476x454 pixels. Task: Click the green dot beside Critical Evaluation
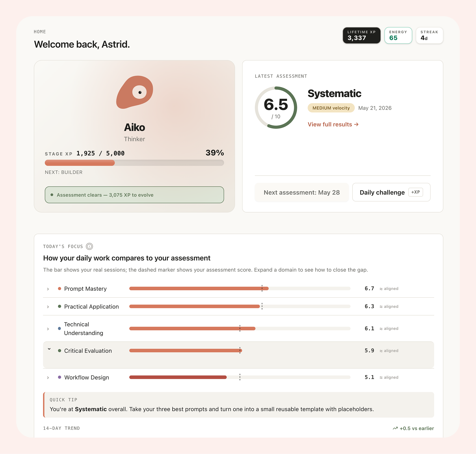point(59,351)
